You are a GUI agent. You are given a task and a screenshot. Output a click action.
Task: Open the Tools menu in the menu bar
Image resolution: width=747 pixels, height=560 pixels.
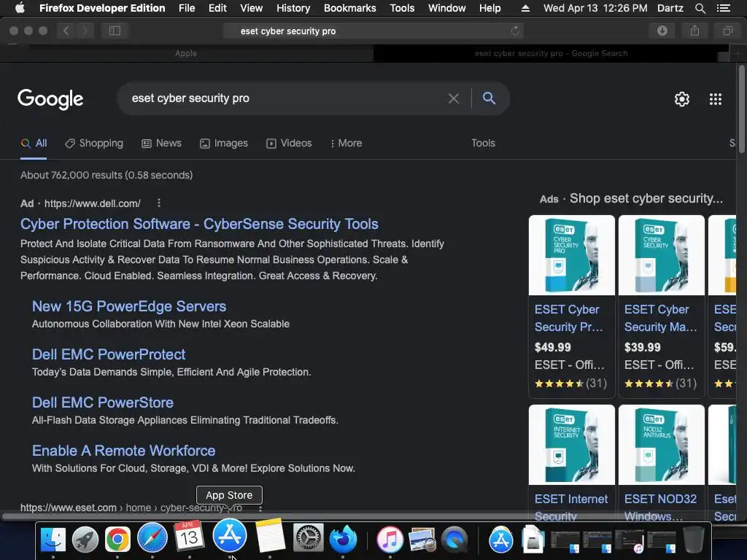click(x=402, y=8)
